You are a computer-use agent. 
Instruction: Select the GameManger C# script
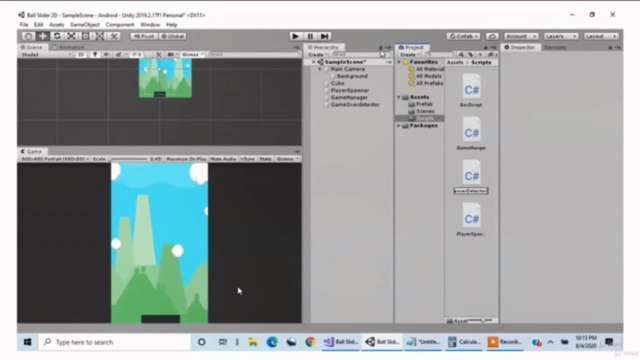471,134
